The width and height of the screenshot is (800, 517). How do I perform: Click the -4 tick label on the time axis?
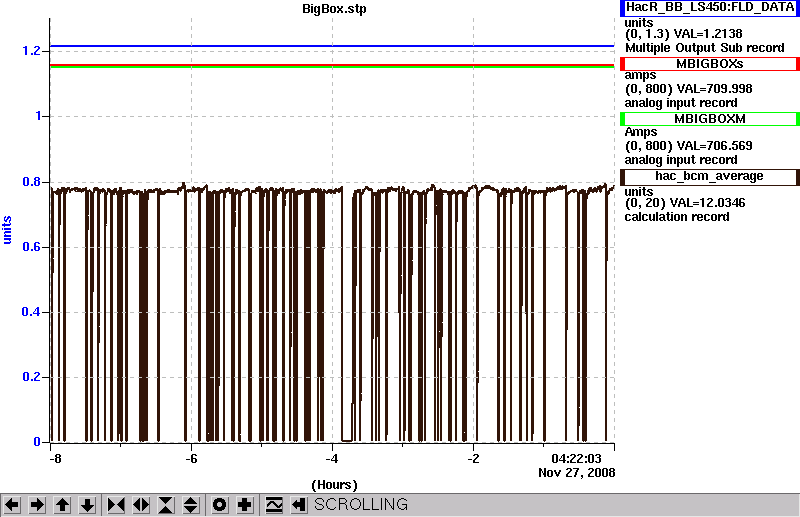pyautogui.click(x=332, y=459)
